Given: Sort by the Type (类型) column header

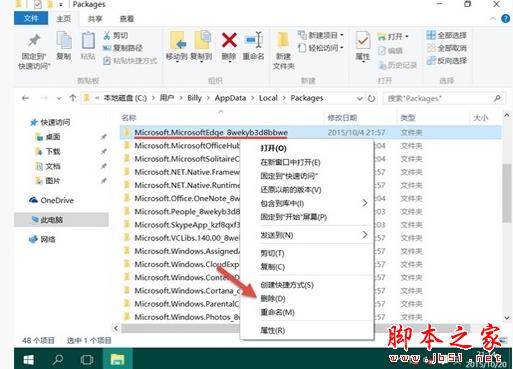Looking at the screenshot, I should [x=408, y=118].
